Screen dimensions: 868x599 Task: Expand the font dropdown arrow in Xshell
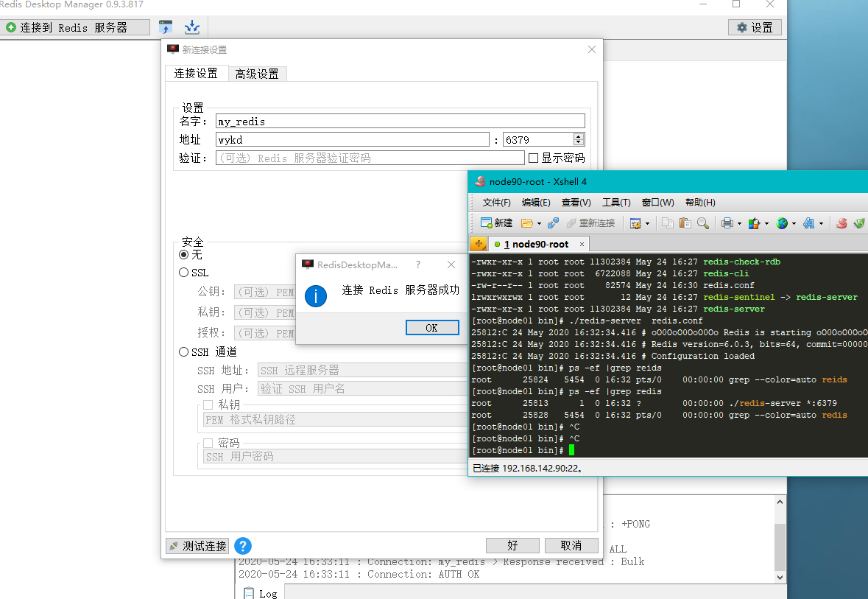pyautogui.click(x=821, y=224)
